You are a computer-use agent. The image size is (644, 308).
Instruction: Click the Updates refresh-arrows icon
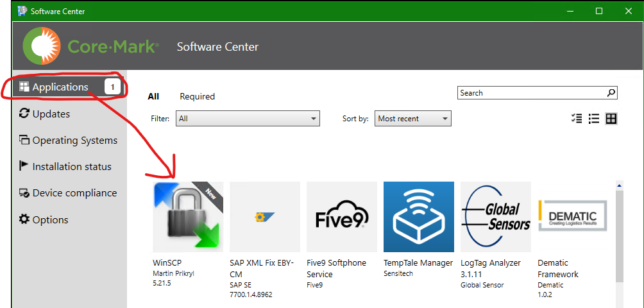[x=24, y=114]
